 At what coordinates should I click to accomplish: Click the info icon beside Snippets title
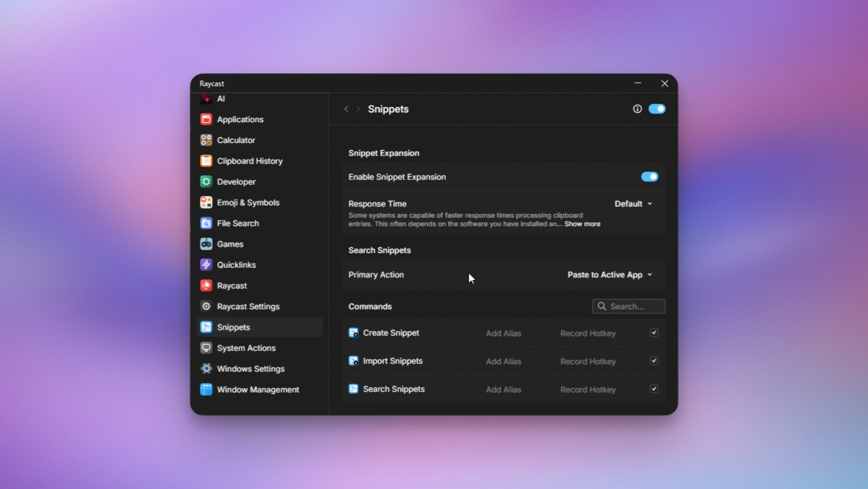(x=637, y=109)
